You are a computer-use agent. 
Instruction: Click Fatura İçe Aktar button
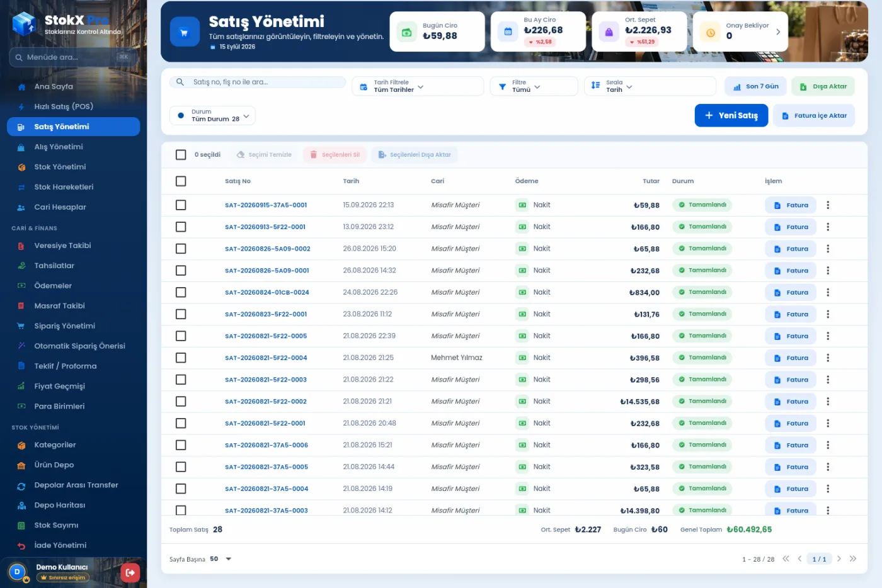(x=814, y=116)
